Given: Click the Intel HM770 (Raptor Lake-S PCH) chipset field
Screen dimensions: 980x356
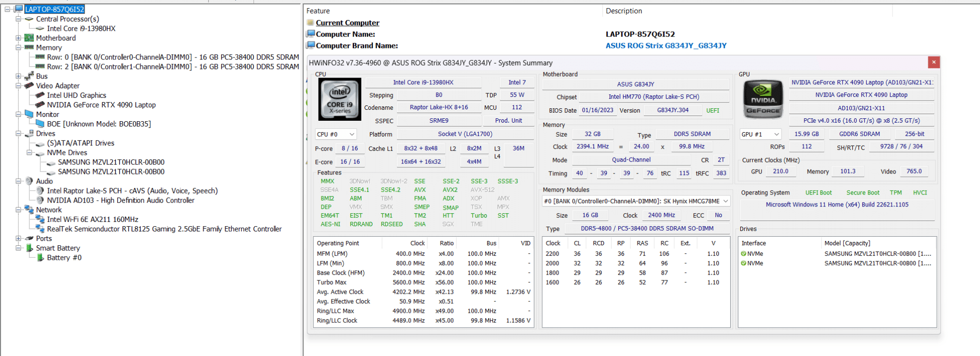Looking at the screenshot, I should (654, 97).
